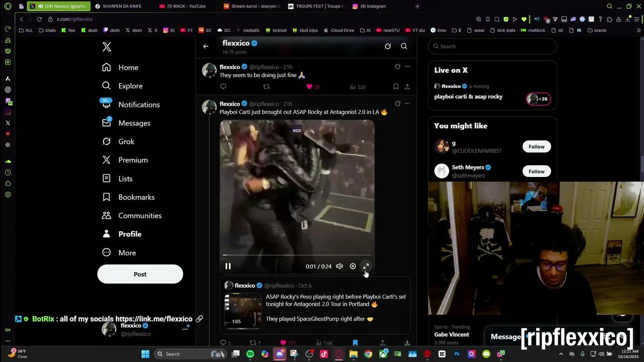Switch to Instagram tab
The image size is (644, 362).
373,6
